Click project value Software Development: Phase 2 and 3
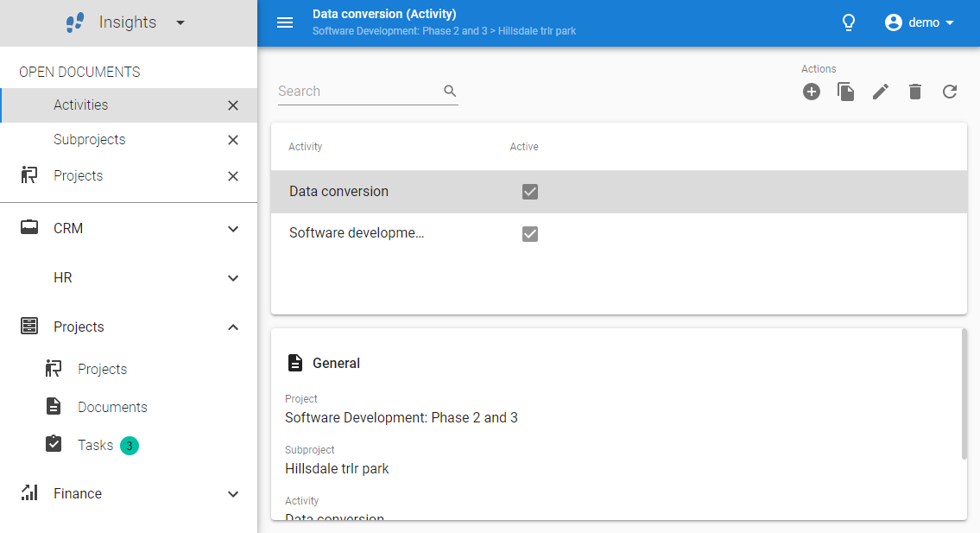 (401, 418)
